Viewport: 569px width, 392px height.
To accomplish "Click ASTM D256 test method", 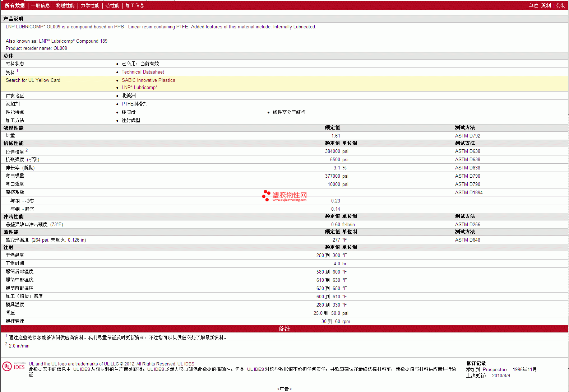I will pyautogui.click(x=467, y=224).
